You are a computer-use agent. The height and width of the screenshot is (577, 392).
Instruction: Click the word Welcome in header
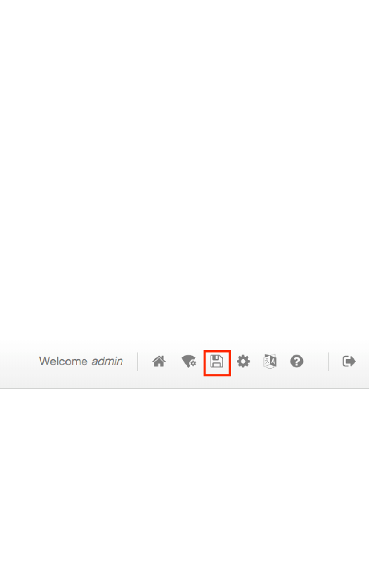(63, 362)
